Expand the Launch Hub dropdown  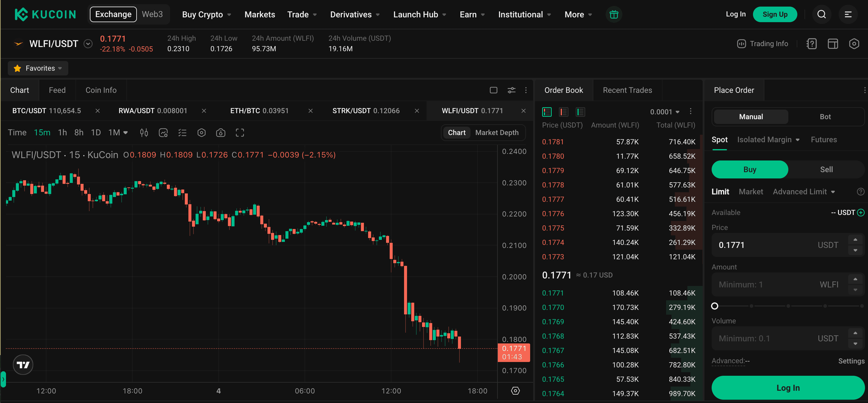420,14
